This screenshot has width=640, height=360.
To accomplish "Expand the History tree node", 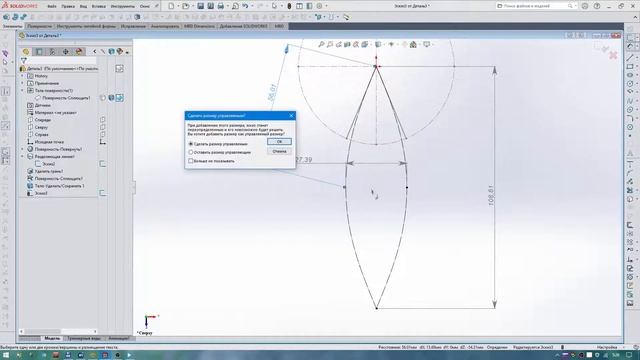I will [22, 76].
